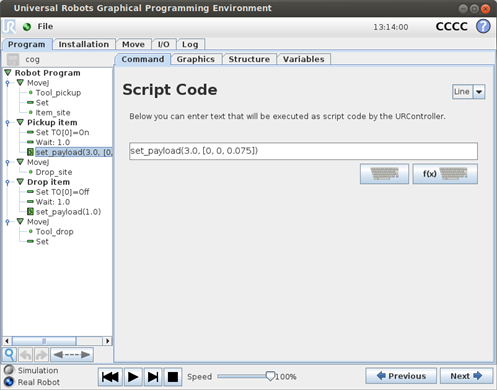Select Simulation mode

click(9, 370)
